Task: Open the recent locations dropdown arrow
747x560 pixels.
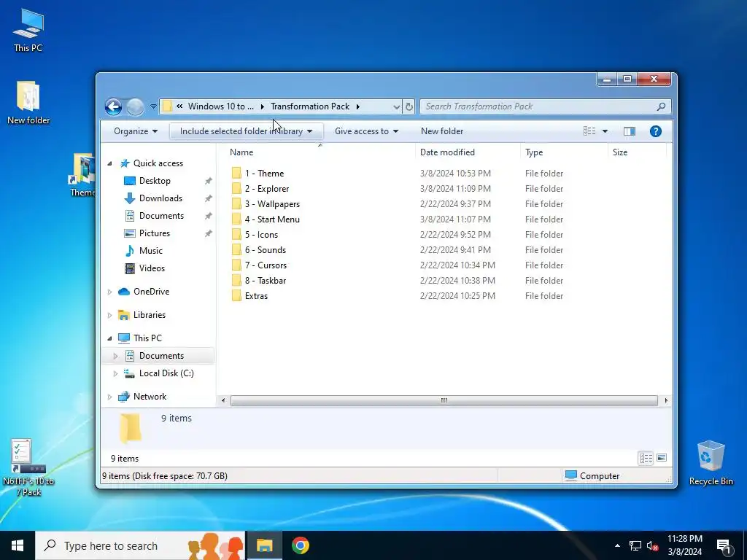Action: [x=153, y=106]
